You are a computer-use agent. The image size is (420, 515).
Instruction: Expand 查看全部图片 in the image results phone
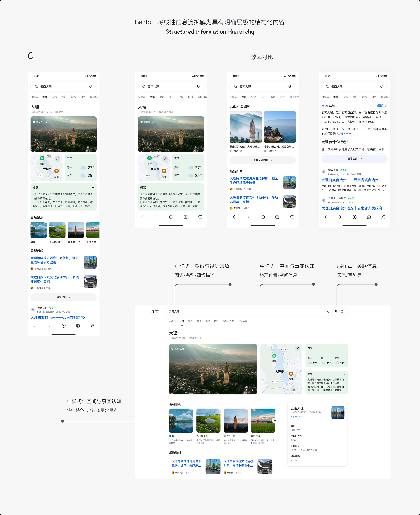click(263, 160)
